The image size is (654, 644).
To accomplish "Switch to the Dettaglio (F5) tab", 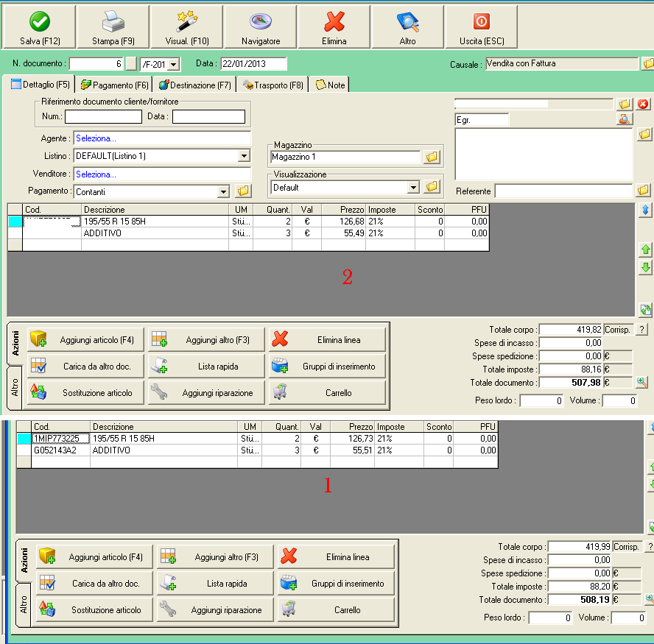I will point(40,85).
